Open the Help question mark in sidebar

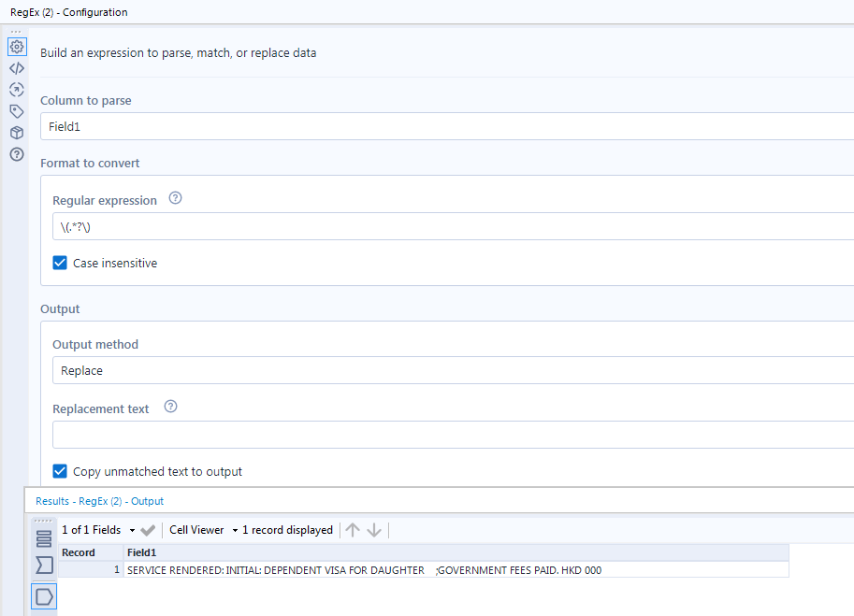click(x=17, y=154)
